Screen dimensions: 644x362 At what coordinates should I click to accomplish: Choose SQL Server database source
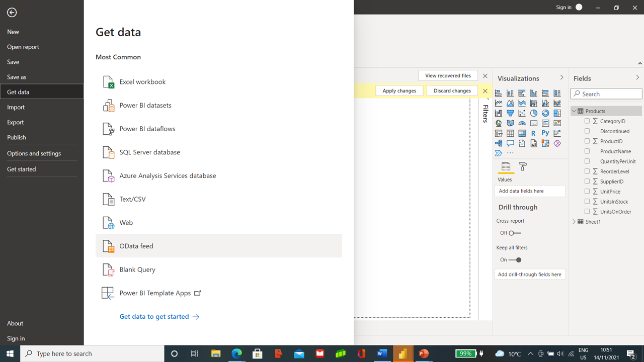219,152
